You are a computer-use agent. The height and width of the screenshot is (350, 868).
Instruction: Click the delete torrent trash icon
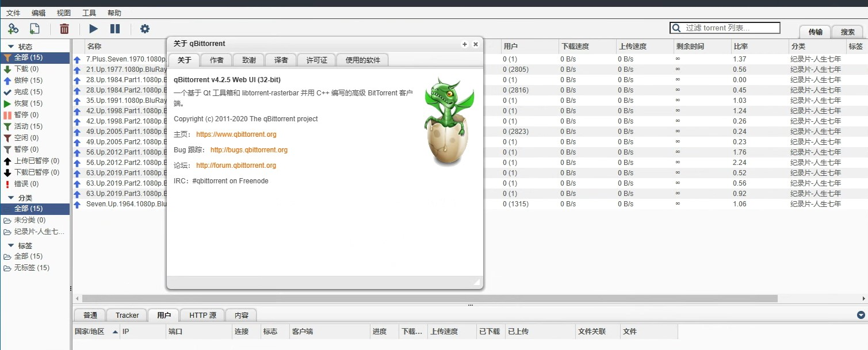64,29
